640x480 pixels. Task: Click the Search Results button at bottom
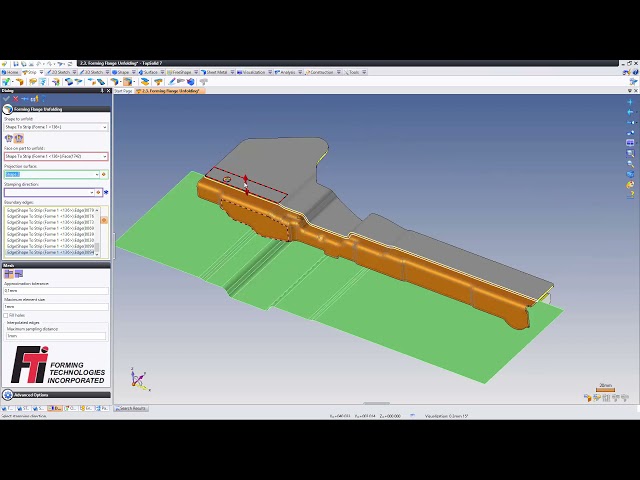point(131,408)
